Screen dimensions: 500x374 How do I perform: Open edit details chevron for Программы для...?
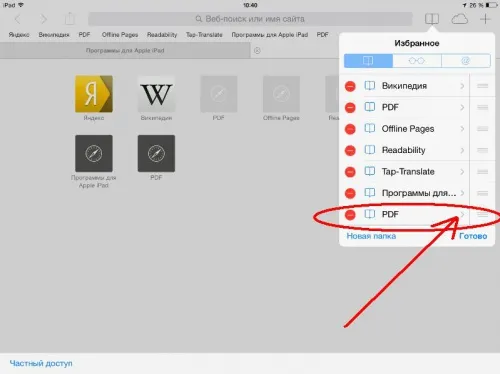pyautogui.click(x=462, y=193)
